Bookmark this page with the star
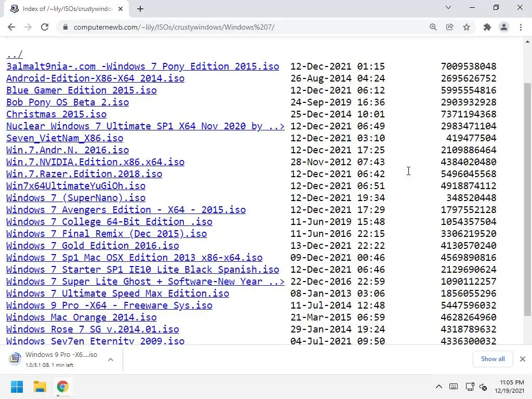532x399 pixels. click(x=467, y=27)
